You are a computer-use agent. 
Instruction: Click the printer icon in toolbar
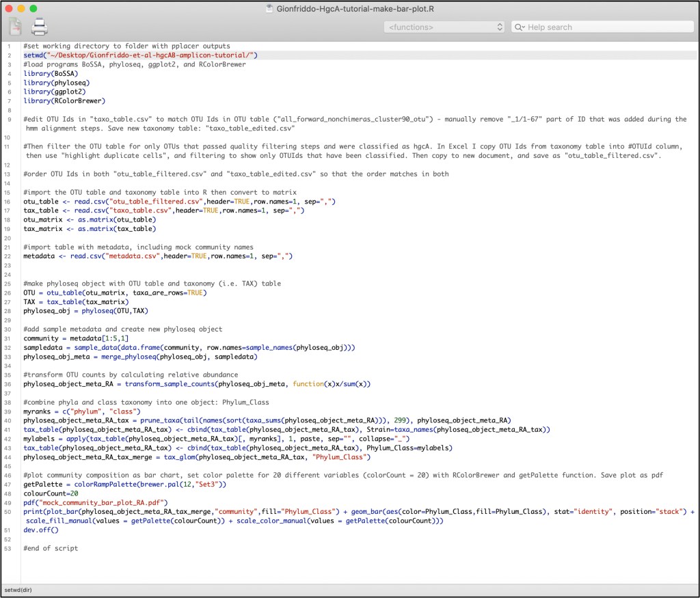40,27
